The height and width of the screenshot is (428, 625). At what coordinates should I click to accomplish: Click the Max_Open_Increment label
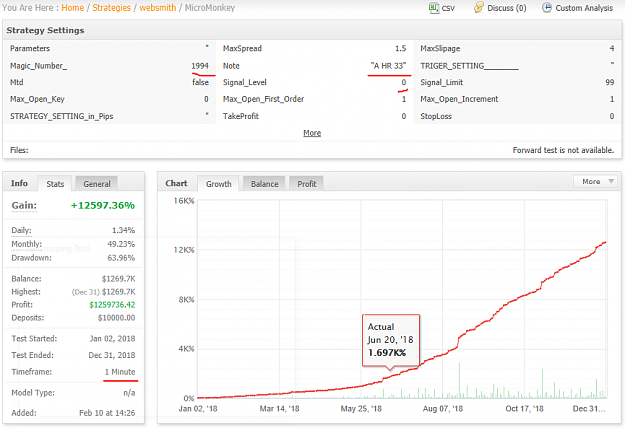tap(459, 99)
